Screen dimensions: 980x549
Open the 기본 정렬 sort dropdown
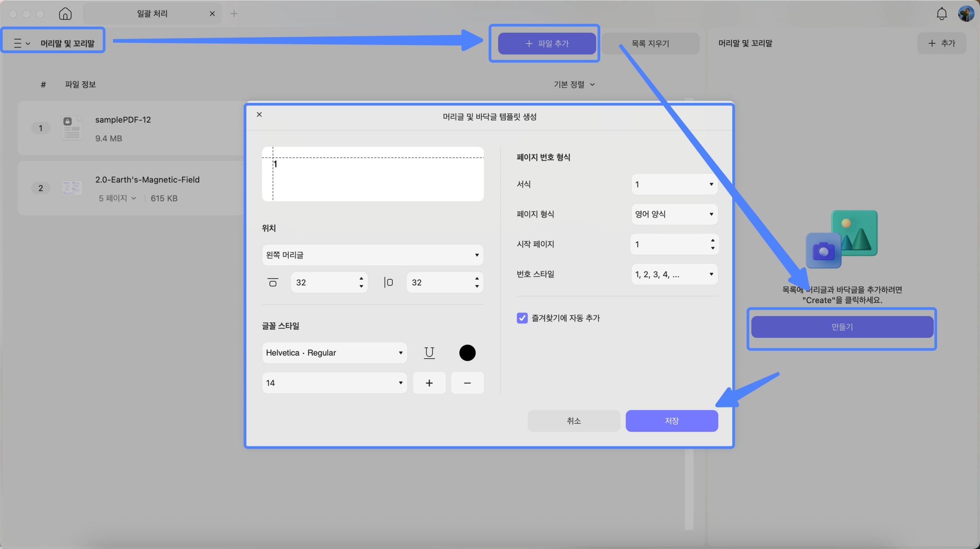(574, 84)
